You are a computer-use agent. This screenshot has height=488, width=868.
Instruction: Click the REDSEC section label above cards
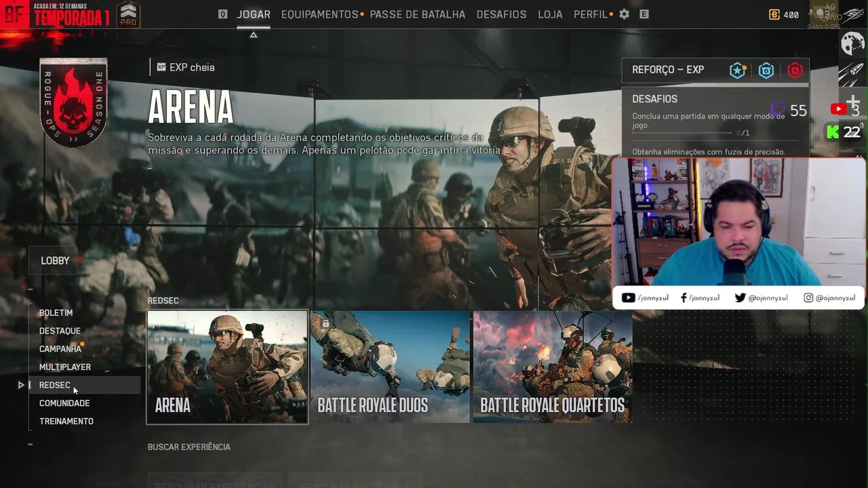pyautogui.click(x=163, y=301)
